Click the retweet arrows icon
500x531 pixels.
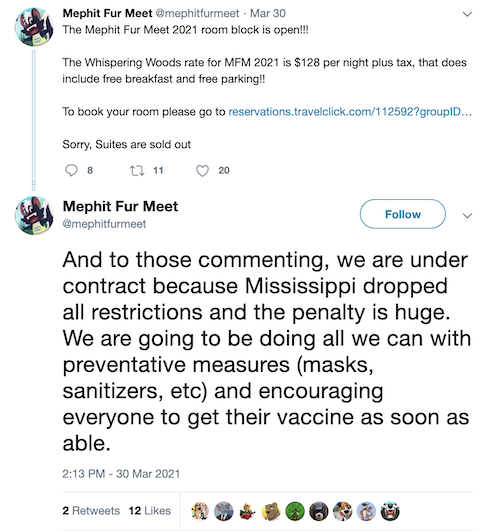[x=137, y=170]
